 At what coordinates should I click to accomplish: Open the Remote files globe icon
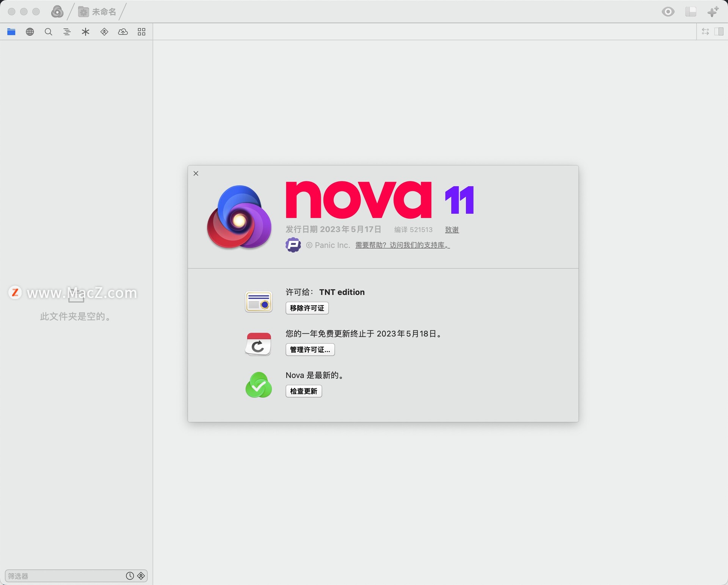pyautogui.click(x=30, y=31)
